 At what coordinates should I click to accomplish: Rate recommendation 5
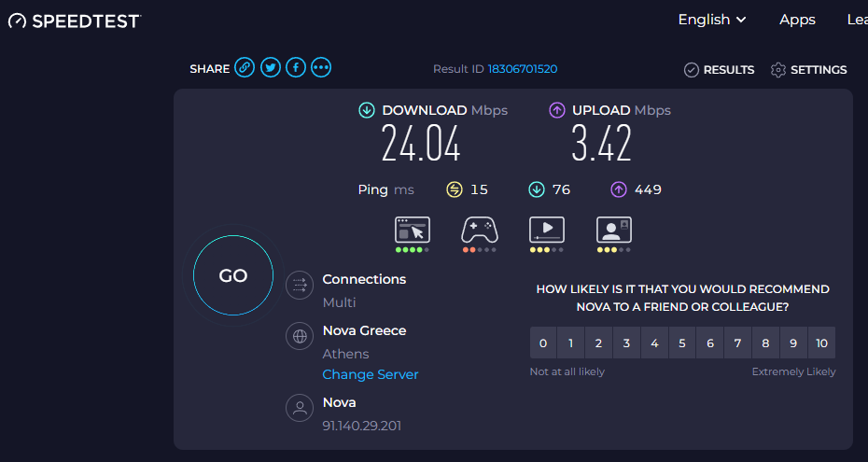coord(682,343)
